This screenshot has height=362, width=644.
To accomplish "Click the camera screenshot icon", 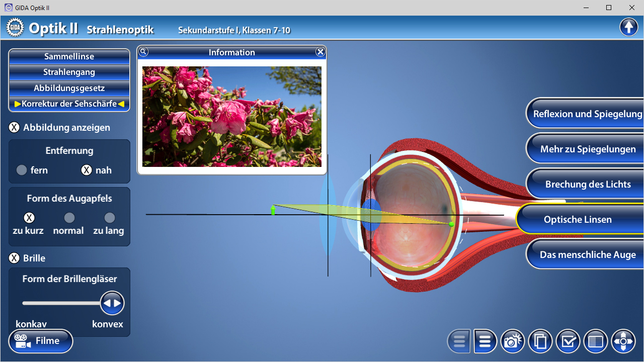I will tap(512, 342).
